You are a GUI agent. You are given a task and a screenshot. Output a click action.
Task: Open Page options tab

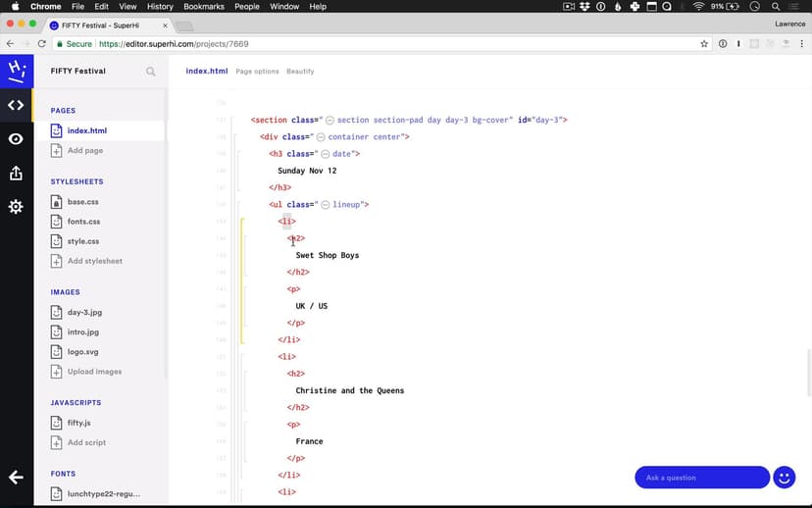pos(257,72)
